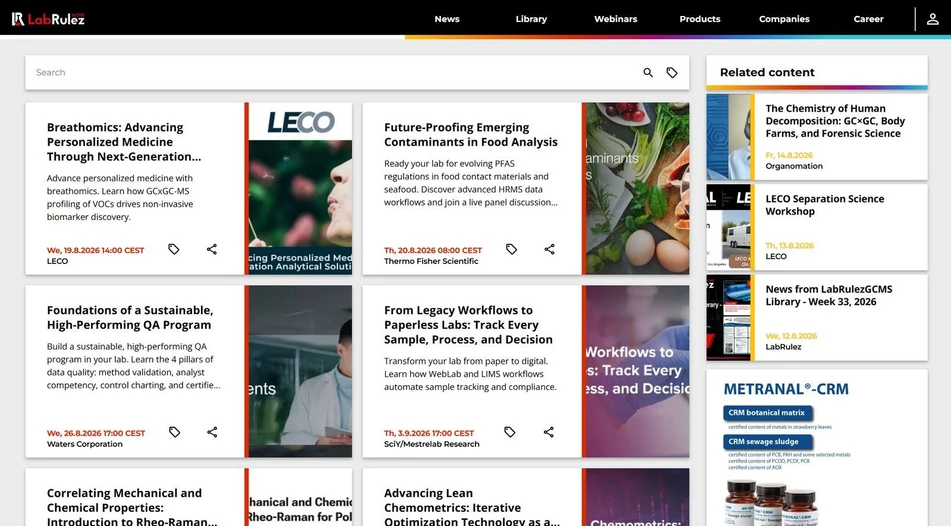Viewport: 951px width, 526px height.
Task: Click the METRANAL-CRM advertisement banner
Action: point(817,448)
